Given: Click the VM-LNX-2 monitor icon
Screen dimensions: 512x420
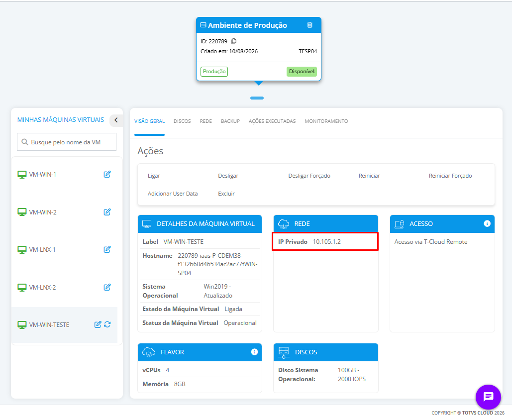Looking at the screenshot, I should pyautogui.click(x=22, y=288).
